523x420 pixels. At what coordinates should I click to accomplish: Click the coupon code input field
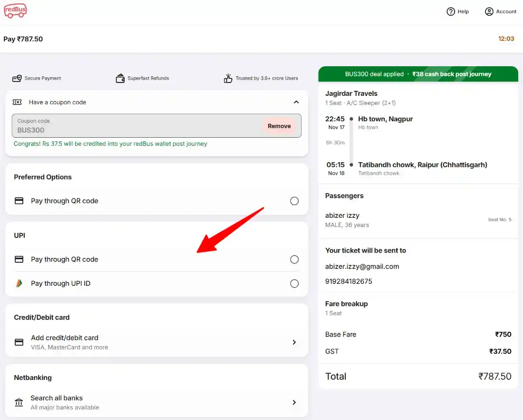coord(131,126)
